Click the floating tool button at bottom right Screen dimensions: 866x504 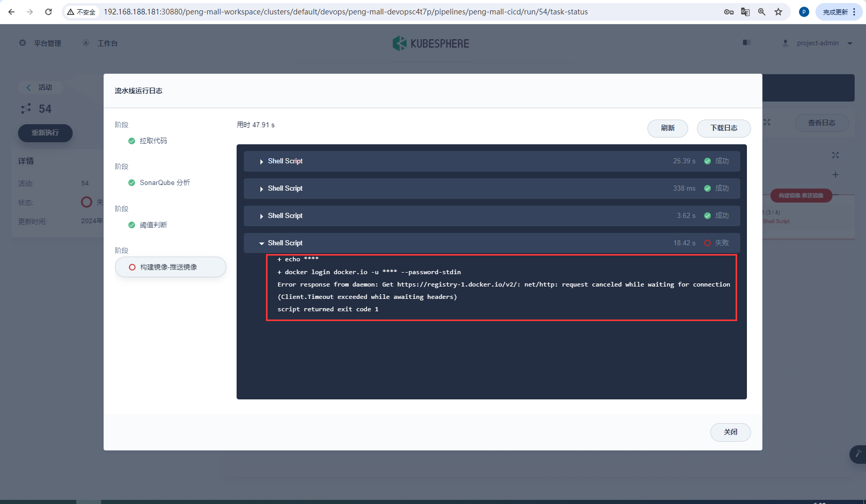(858, 454)
